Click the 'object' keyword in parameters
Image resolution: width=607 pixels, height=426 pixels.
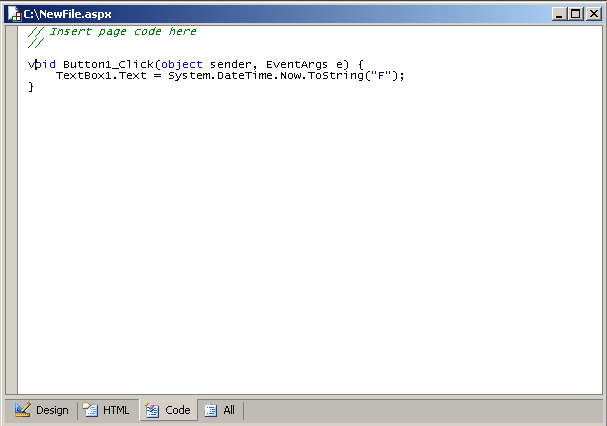[182, 65]
